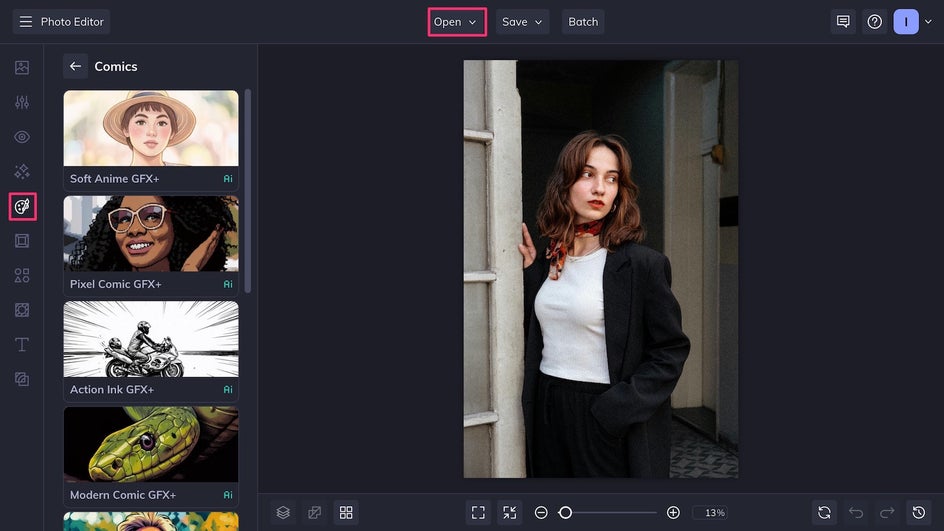Image resolution: width=944 pixels, height=531 pixels.
Task: Click the user profile avatar
Action: [x=906, y=22]
